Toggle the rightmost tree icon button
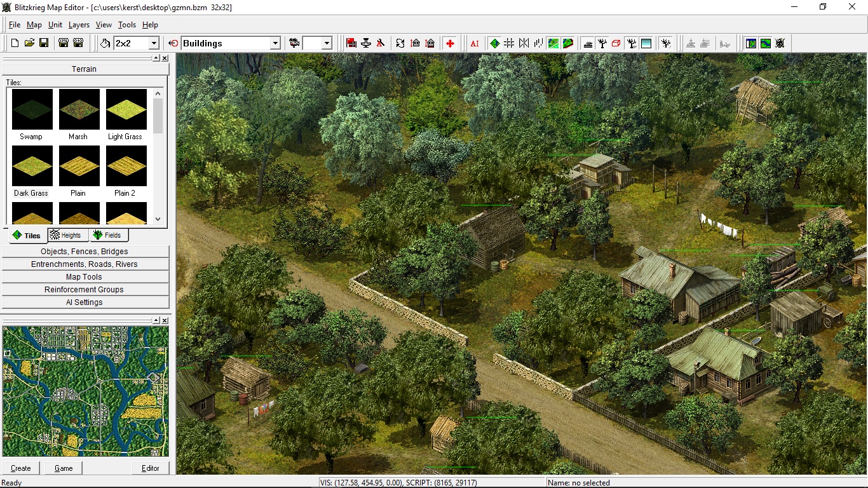Screen dimensions: 868x488 [x=666, y=43]
